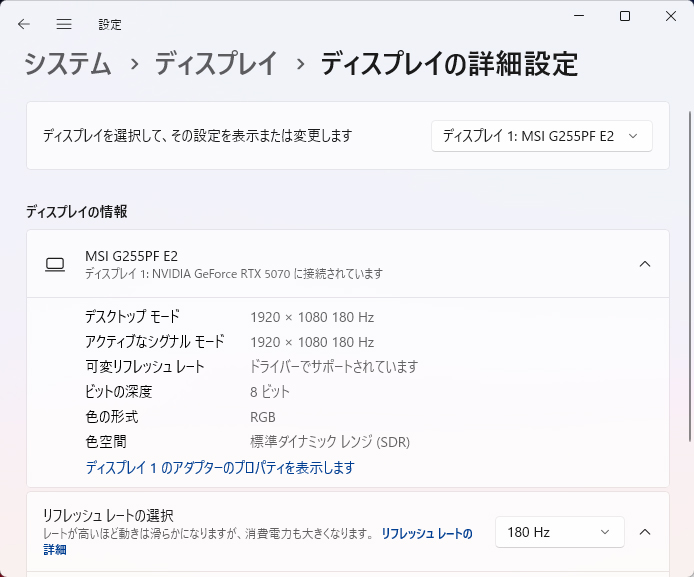Click the 色の形式 label

pyautogui.click(x=112, y=416)
